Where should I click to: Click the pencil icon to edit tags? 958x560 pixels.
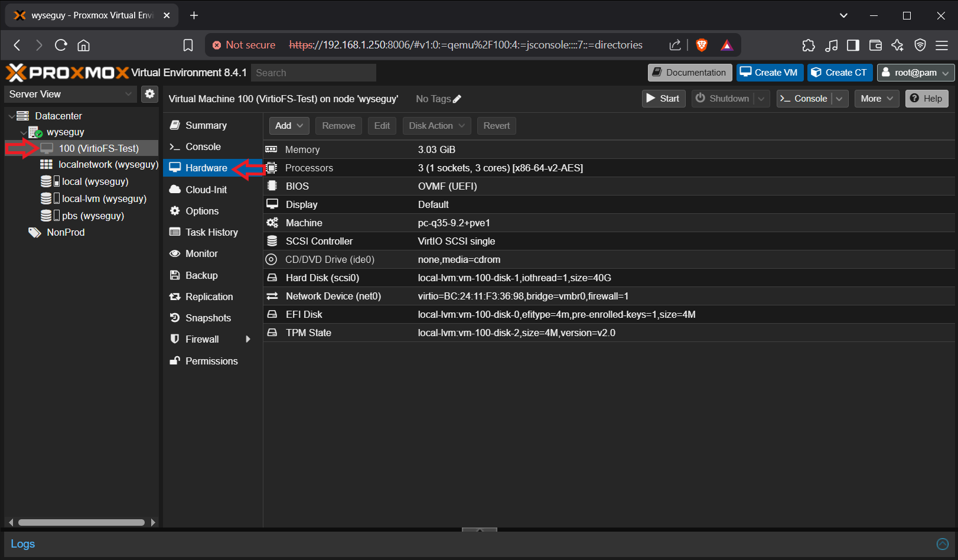click(457, 99)
